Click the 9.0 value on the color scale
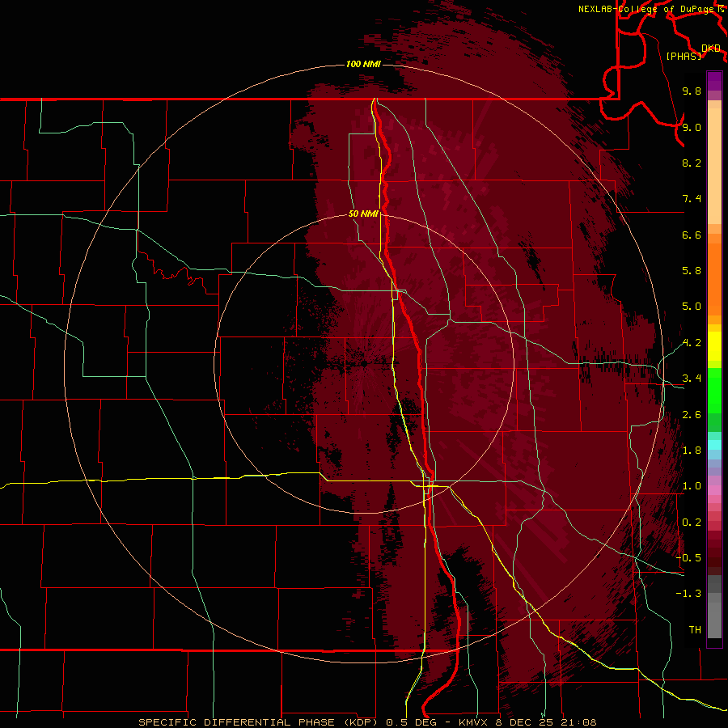728x728 pixels. 692,127
